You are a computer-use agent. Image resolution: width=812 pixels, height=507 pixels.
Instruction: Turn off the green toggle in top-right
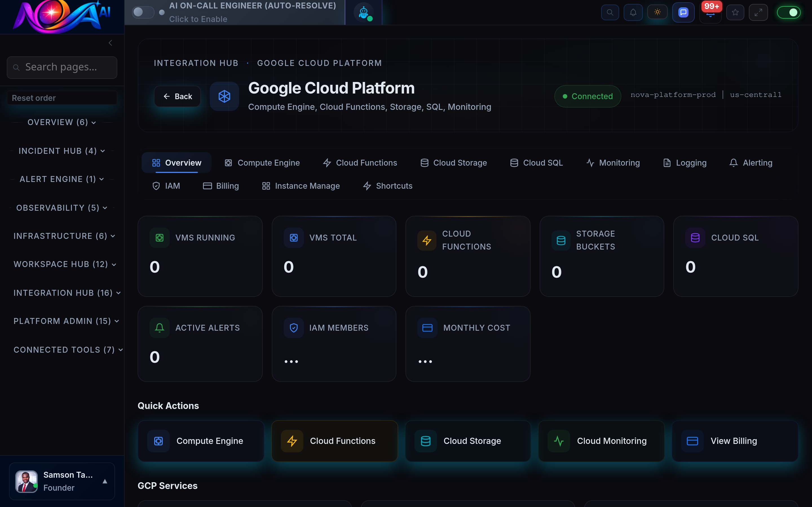click(789, 12)
